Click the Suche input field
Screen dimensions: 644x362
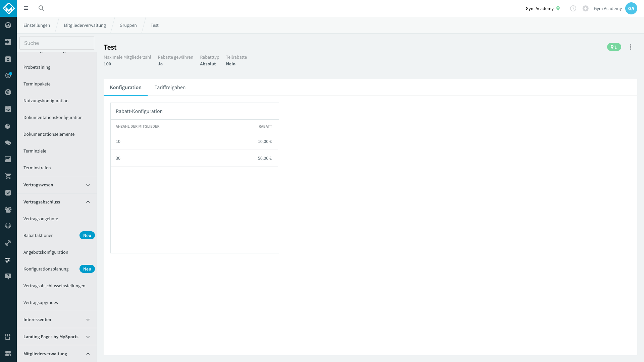pyautogui.click(x=57, y=43)
